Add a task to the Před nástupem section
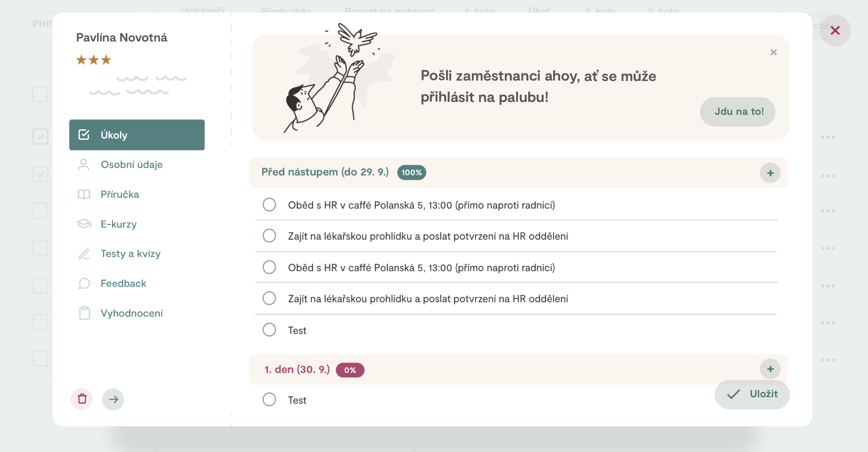The image size is (868, 452). point(770,173)
